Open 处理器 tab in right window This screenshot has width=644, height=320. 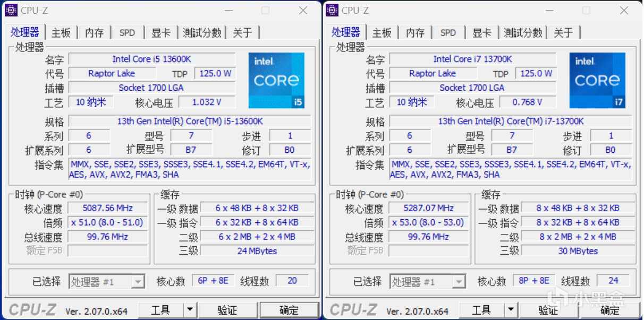(x=346, y=32)
